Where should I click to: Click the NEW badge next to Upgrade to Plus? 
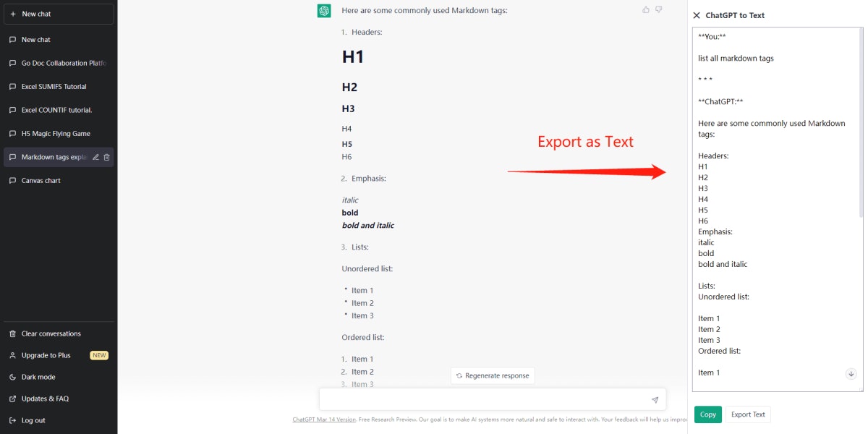pyautogui.click(x=99, y=355)
